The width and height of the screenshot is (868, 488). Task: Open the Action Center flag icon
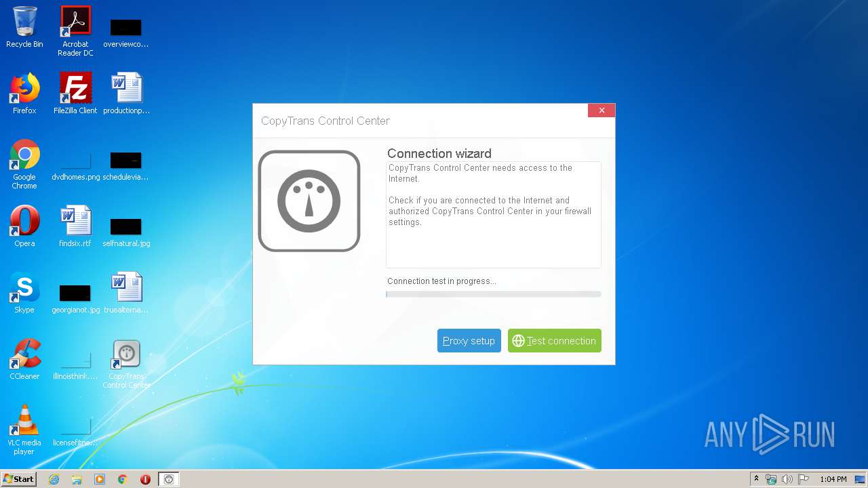click(804, 479)
